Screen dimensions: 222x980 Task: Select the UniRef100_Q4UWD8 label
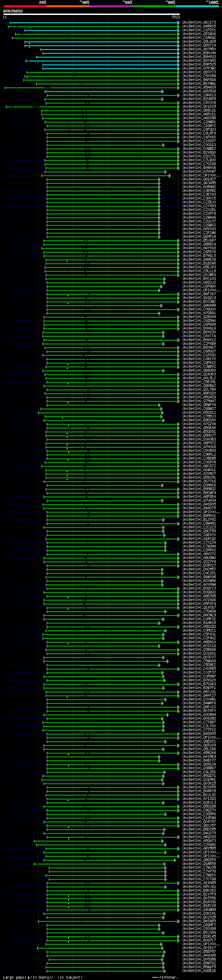point(199,910)
